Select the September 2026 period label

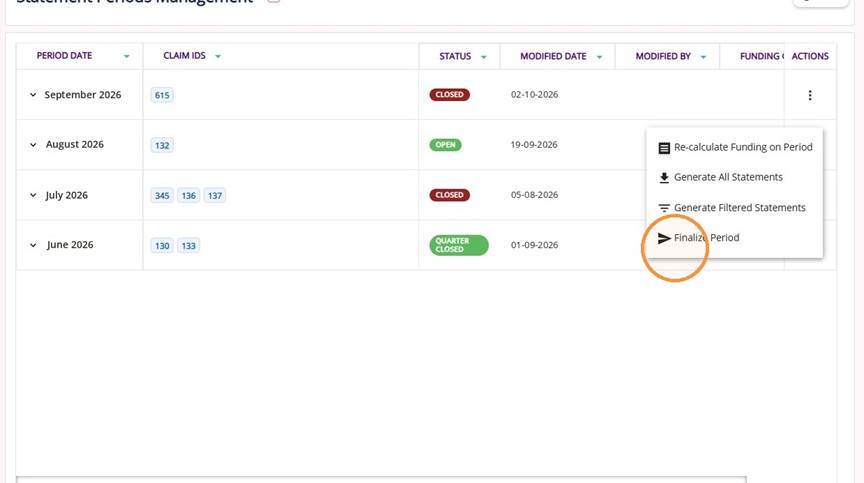pyautogui.click(x=83, y=95)
